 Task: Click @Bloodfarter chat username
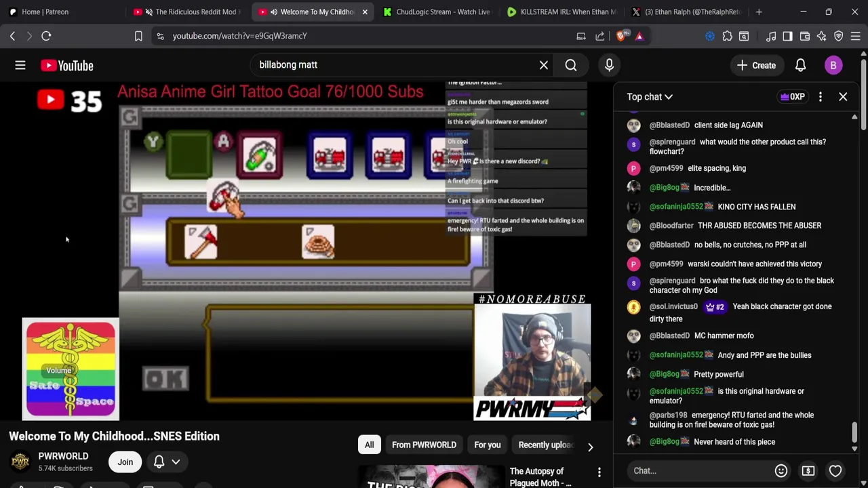click(671, 226)
